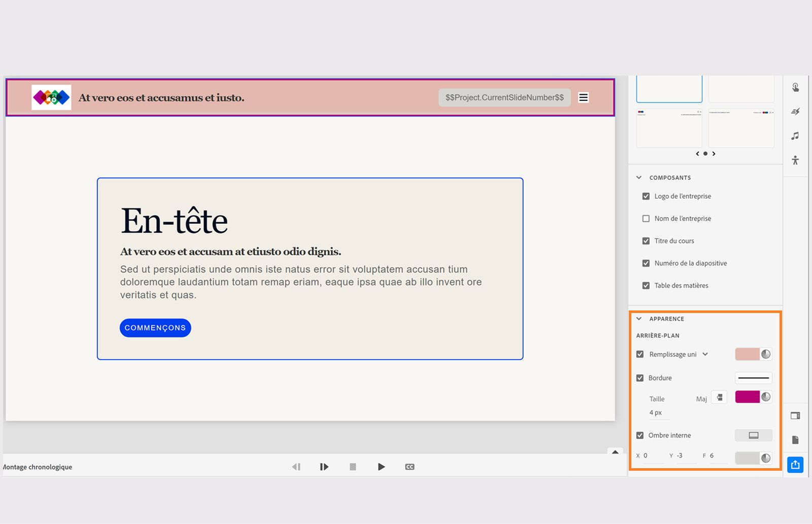This screenshot has width=812, height=524.
Task: Click the hamburger menu in the slide header
Action: pos(583,97)
